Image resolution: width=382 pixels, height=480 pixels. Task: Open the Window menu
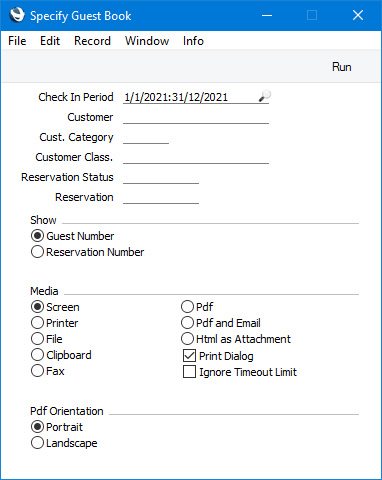click(x=147, y=41)
